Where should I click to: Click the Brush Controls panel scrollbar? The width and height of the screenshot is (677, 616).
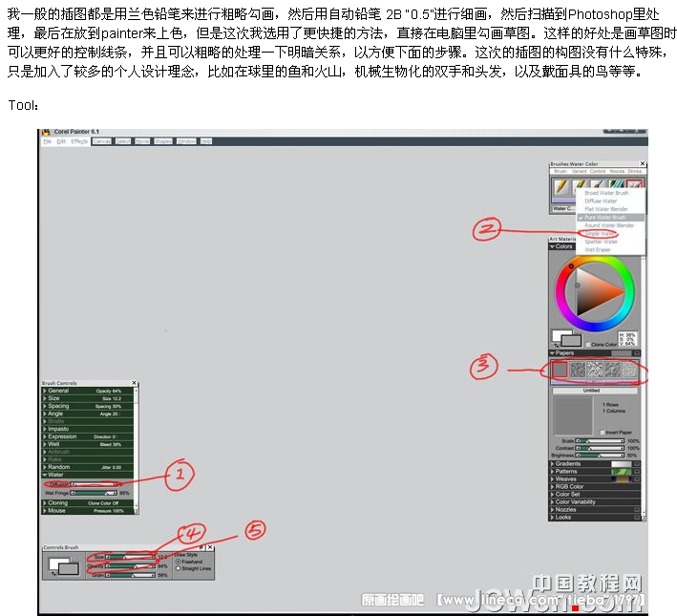pos(136,449)
